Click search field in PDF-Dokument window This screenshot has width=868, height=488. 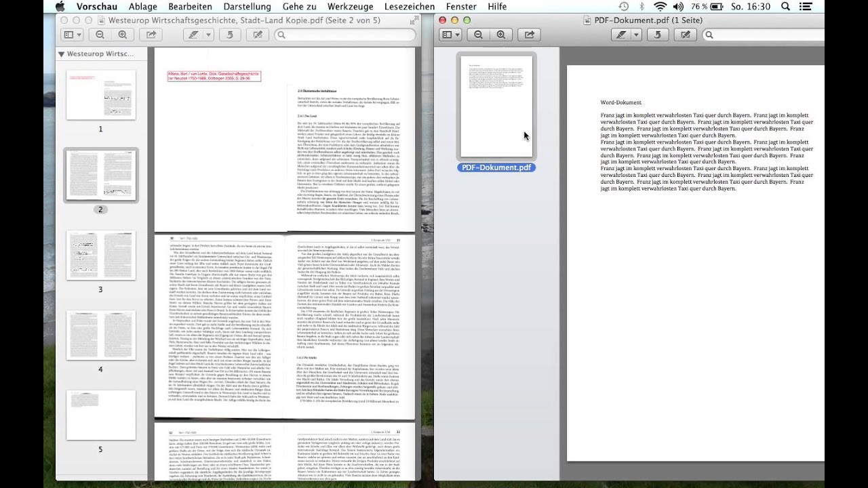click(x=763, y=35)
